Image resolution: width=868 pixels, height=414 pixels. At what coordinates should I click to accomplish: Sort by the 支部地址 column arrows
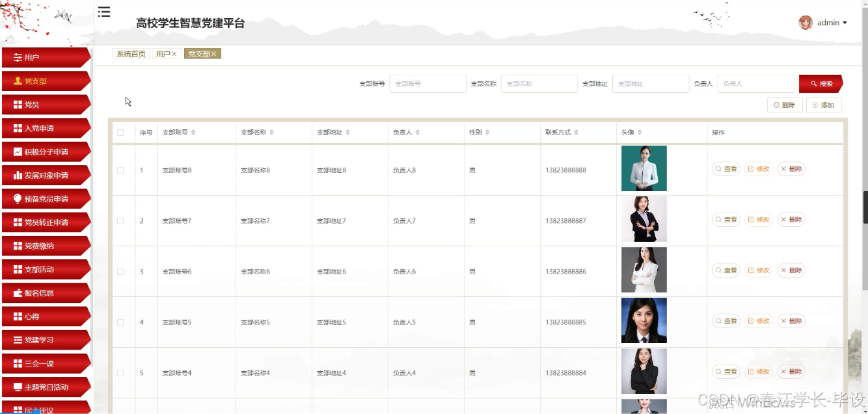[x=348, y=133]
